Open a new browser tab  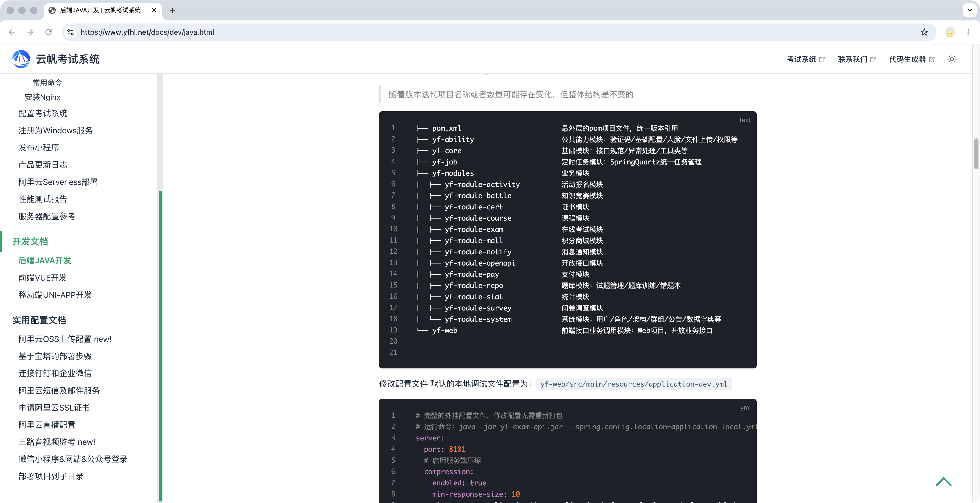[172, 10]
